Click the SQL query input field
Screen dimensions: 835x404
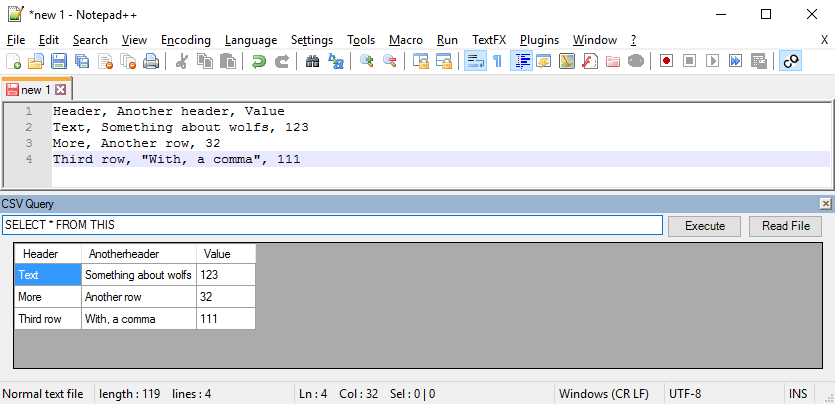(332, 225)
